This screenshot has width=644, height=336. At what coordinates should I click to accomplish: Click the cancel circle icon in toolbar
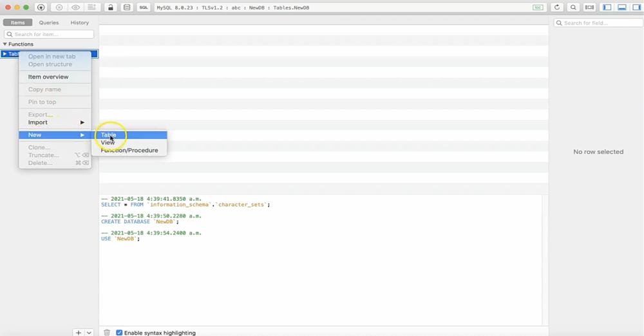(x=59, y=7)
